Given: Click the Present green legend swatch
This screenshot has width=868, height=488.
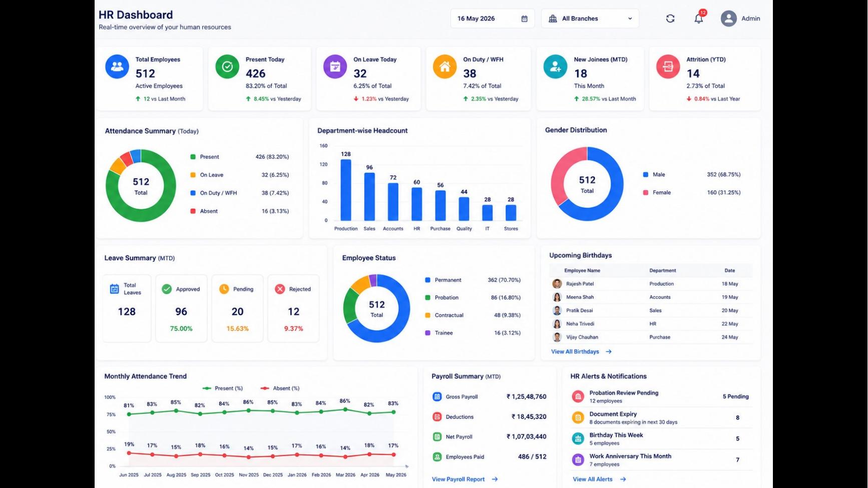Looking at the screenshot, I should pyautogui.click(x=193, y=157).
